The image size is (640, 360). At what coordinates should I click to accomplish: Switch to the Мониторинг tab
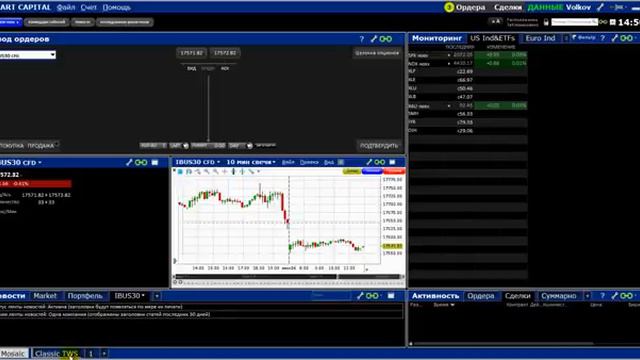pos(437,38)
